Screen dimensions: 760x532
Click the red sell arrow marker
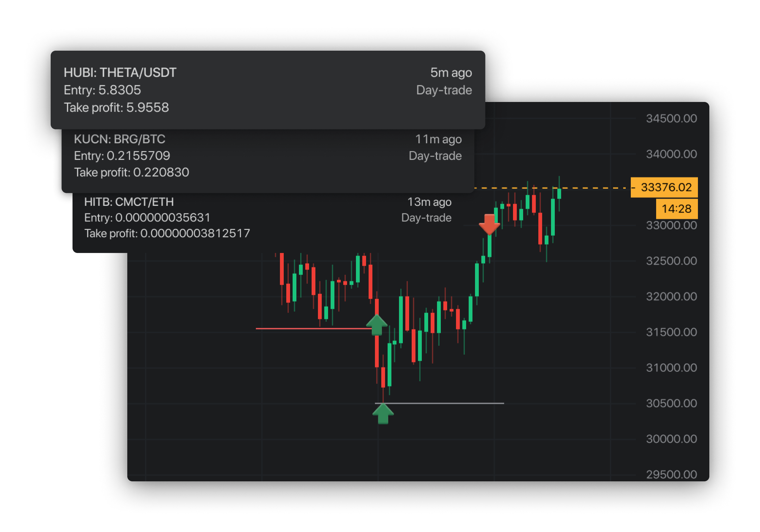click(x=489, y=224)
